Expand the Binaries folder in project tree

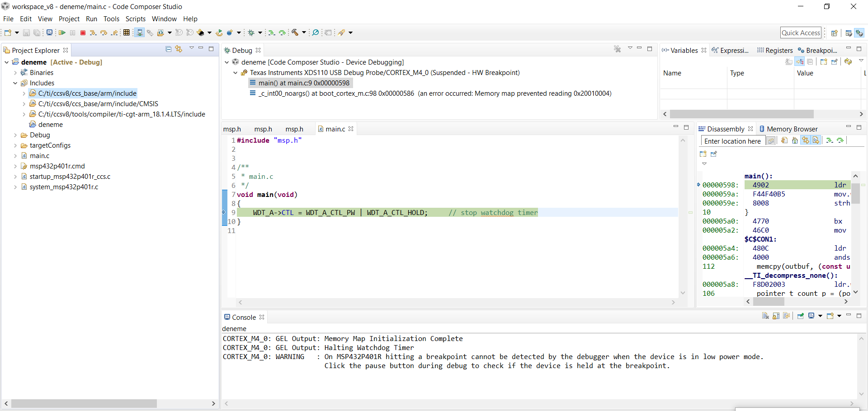click(15, 73)
